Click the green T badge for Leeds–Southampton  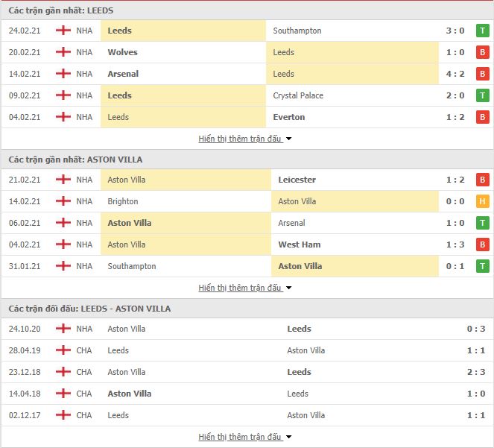click(482, 31)
